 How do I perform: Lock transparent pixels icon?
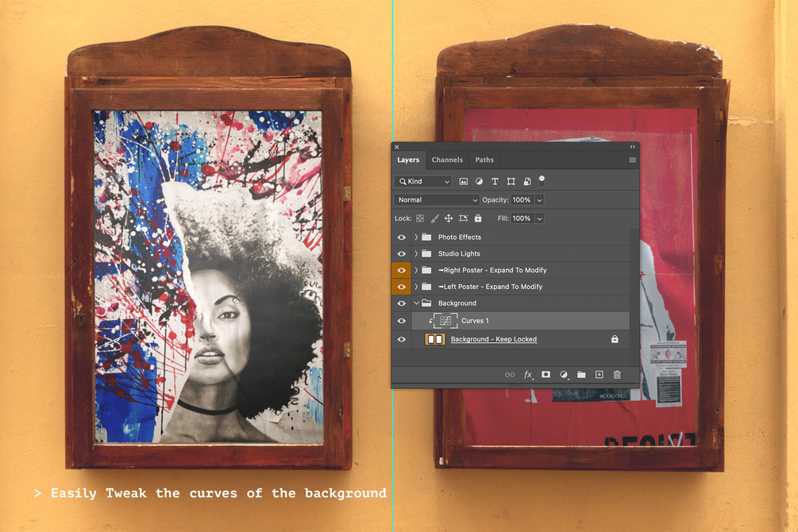pyautogui.click(x=420, y=218)
